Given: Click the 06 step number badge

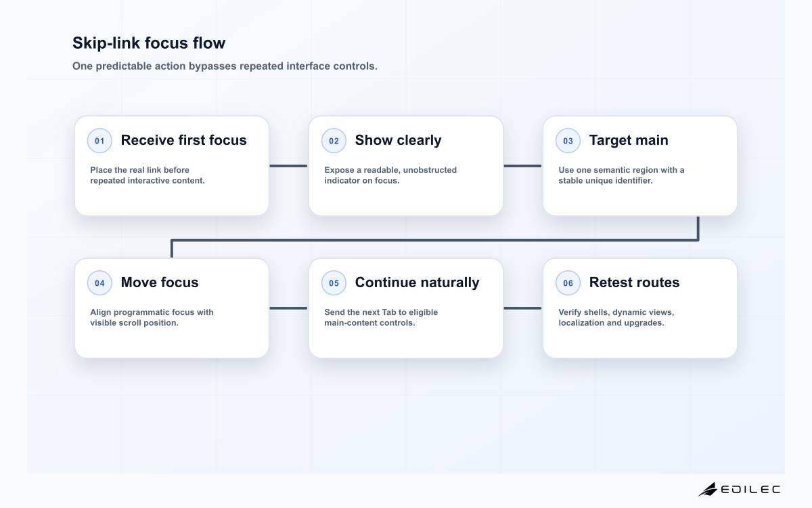Looking at the screenshot, I should point(568,283).
